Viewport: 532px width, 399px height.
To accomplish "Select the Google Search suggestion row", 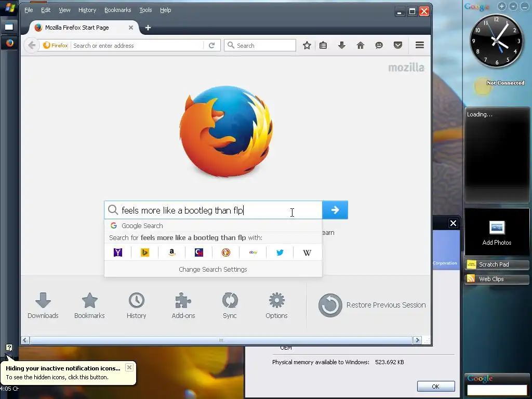I will point(213,225).
